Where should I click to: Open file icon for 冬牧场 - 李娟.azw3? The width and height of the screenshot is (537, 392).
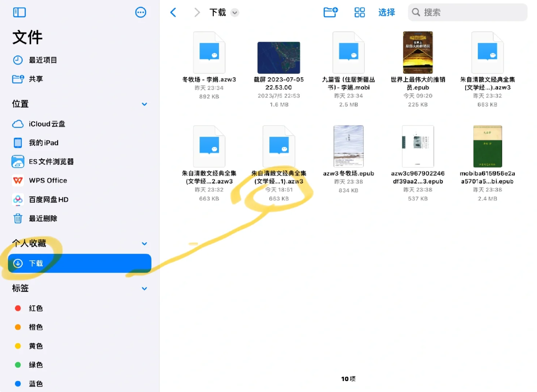coord(209,53)
